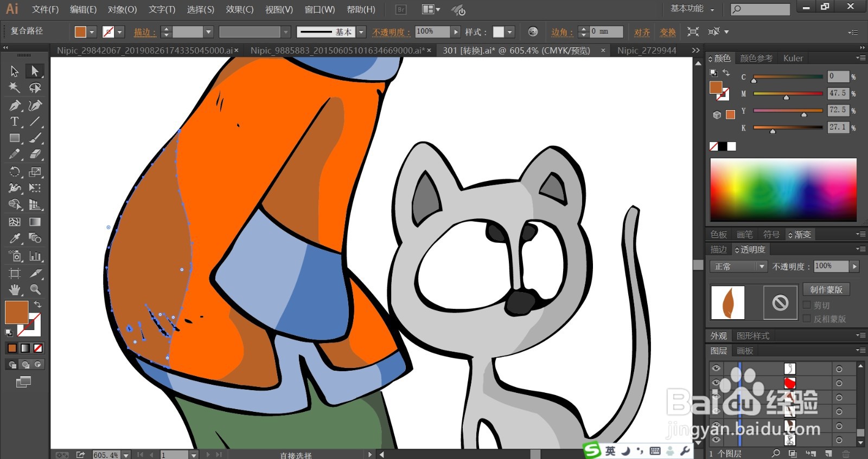Image resolution: width=868 pixels, height=459 pixels.
Task: Toggle the 反相蒙版 checkbox
Action: pyautogui.click(x=807, y=319)
